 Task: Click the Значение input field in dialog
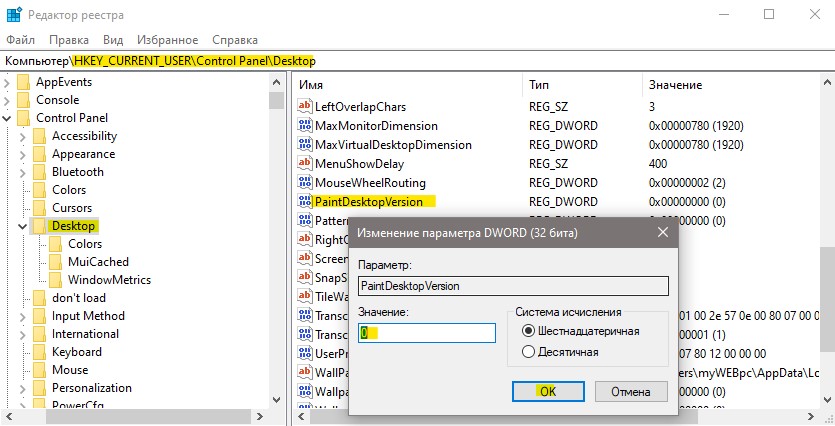point(427,333)
